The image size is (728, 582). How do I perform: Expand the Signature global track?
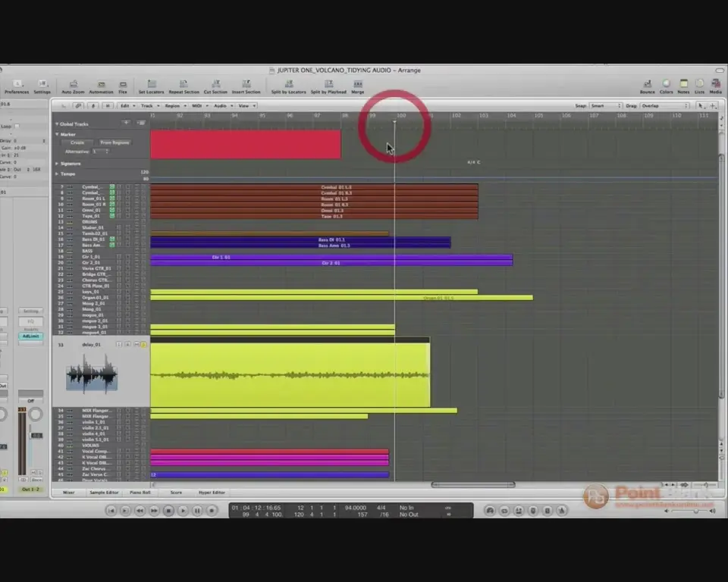(57, 164)
